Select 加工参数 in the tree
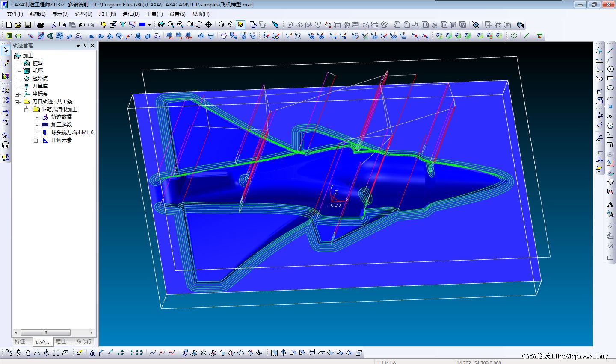 pyautogui.click(x=62, y=125)
